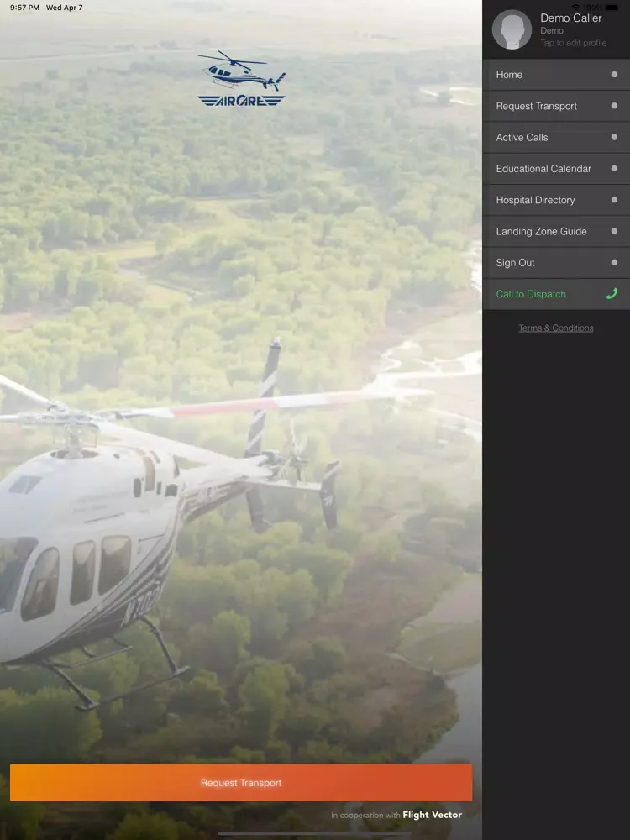Choose Sign Out from the menu
630x840 pixels.
(x=556, y=262)
